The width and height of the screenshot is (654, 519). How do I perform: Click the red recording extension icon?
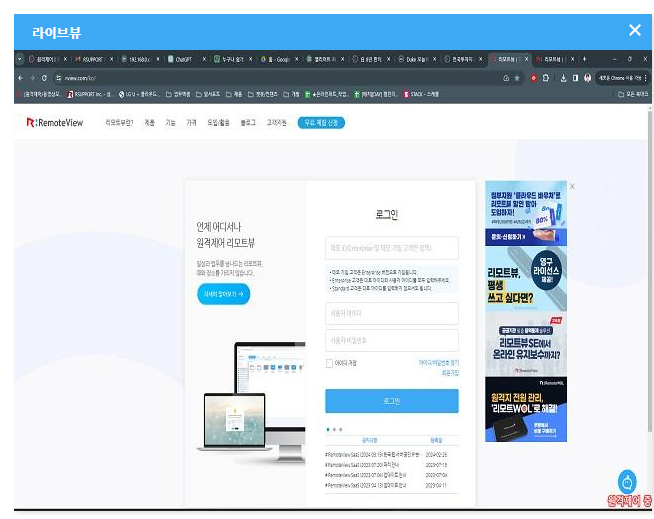533,78
